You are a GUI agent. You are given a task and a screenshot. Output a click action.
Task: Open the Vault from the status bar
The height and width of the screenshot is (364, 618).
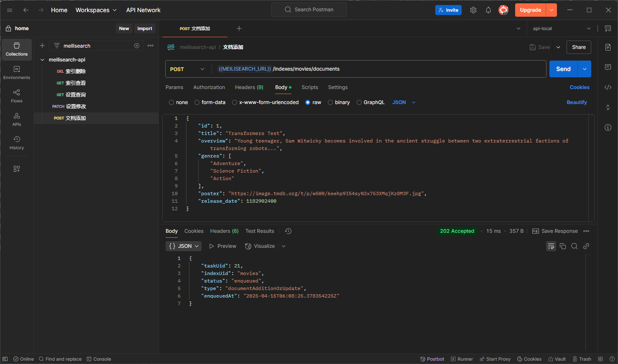[557, 359]
